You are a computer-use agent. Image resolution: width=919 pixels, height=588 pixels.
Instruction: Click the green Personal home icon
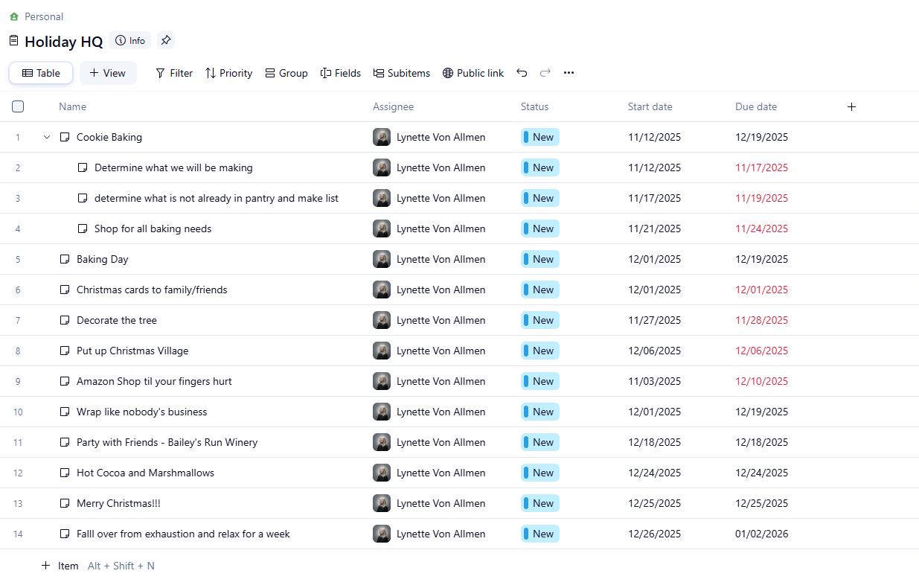click(x=14, y=16)
